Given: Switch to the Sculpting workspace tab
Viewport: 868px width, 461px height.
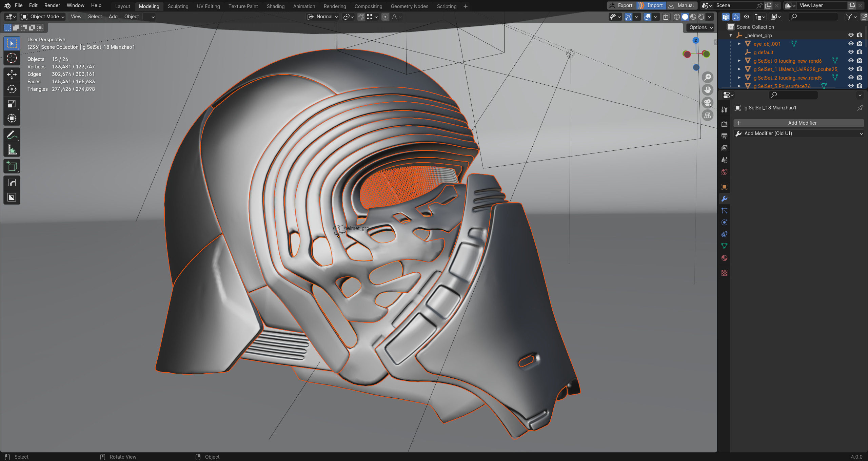Looking at the screenshot, I should click(x=178, y=6).
